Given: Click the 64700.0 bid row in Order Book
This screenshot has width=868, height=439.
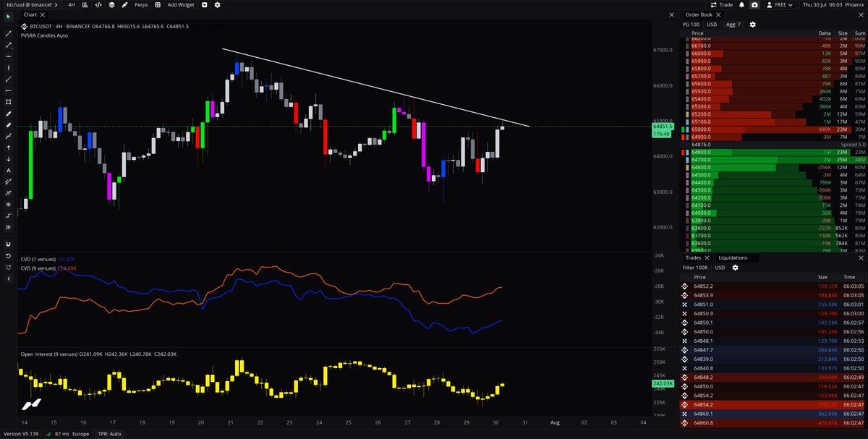Looking at the screenshot, I should 773,159.
